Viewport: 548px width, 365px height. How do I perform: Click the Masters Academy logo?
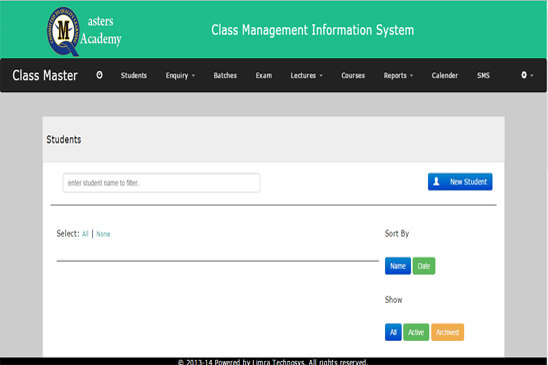click(x=84, y=31)
